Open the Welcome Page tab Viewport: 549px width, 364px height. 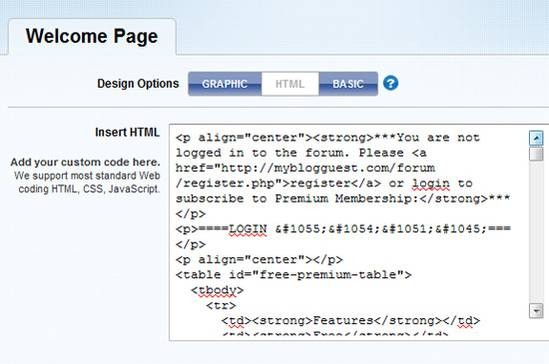point(92,36)
